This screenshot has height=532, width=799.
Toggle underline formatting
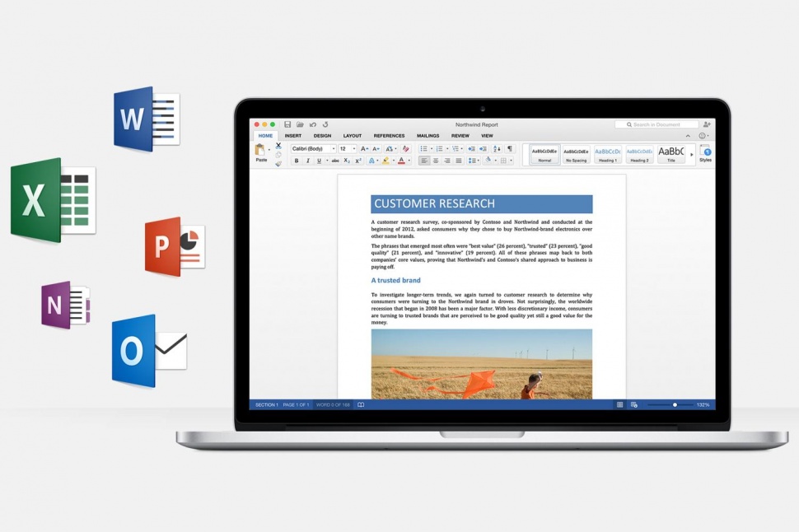319,161
